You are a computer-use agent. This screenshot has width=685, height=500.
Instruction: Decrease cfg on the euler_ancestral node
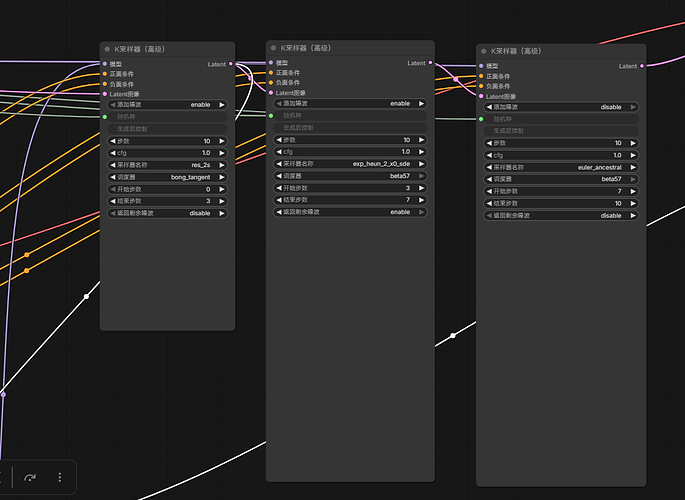pos(489,155)
